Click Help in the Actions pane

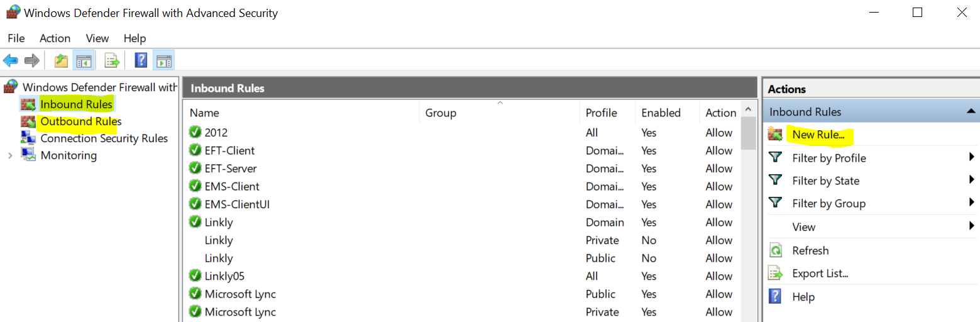pyautogui.click(x=803, y=297)
